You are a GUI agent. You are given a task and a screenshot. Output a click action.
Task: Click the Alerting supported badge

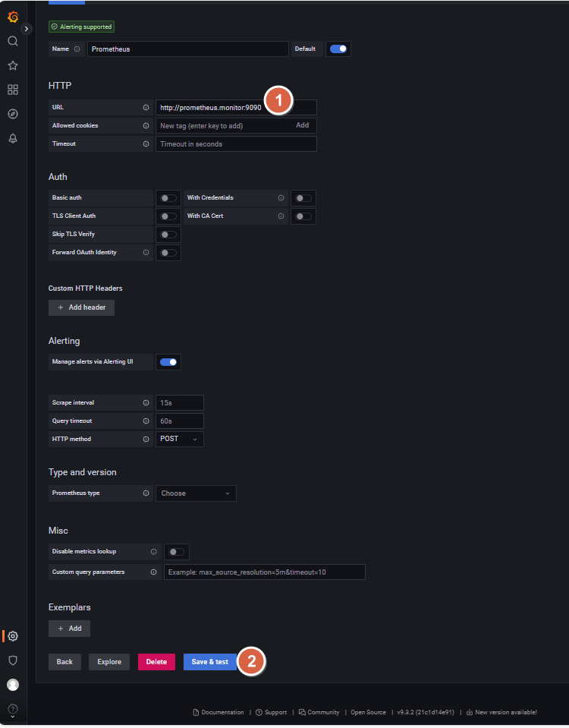(x=82, y=27)
